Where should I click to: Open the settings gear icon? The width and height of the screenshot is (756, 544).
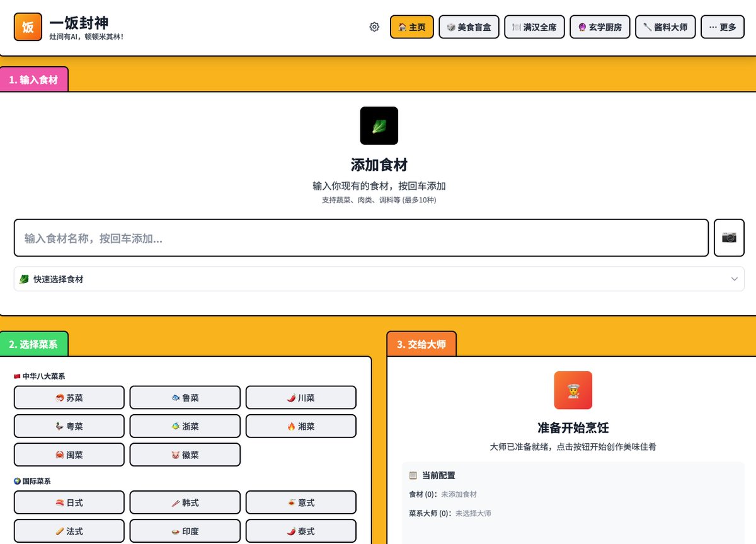[374, 26]
